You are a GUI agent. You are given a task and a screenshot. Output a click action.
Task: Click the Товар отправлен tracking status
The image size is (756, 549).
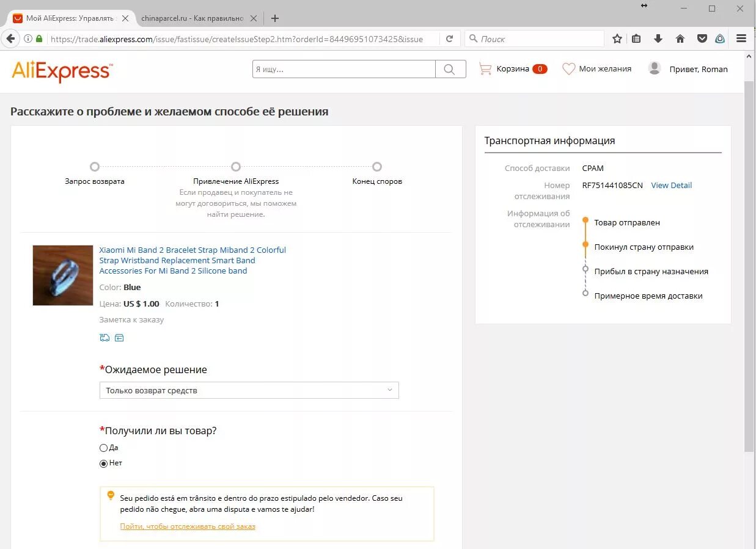click(627, 223)
